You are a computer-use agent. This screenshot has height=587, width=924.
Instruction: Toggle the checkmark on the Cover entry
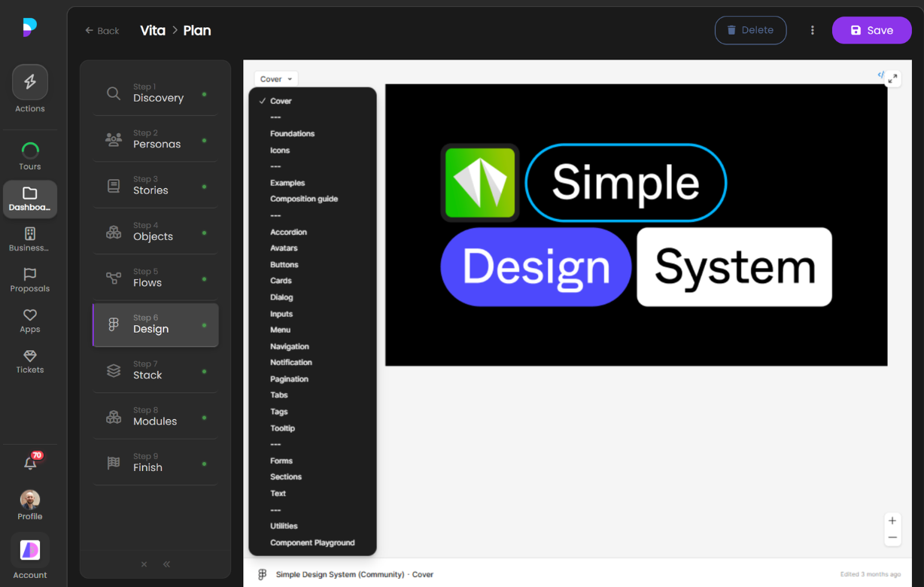pos(263,100)
